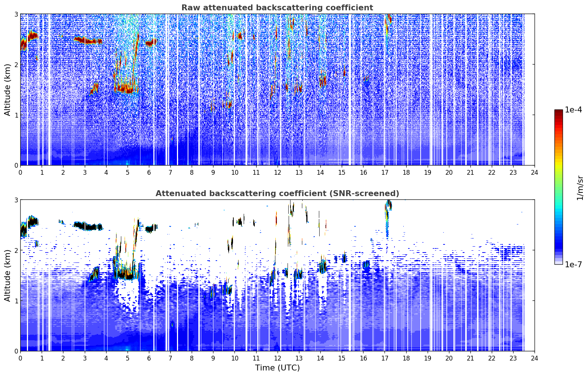Click the 'Attenuated backscattering coefficient (SNR-screened)' title

tap(277, 194)
